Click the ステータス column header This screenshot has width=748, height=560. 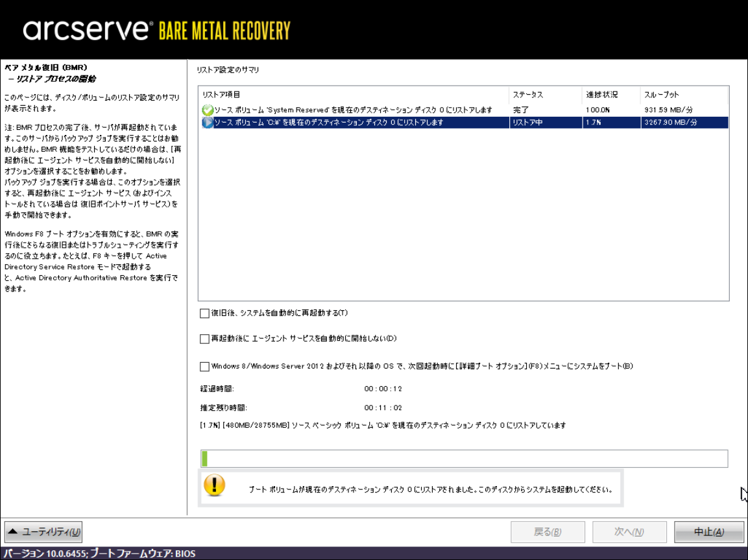click(527, 95)
